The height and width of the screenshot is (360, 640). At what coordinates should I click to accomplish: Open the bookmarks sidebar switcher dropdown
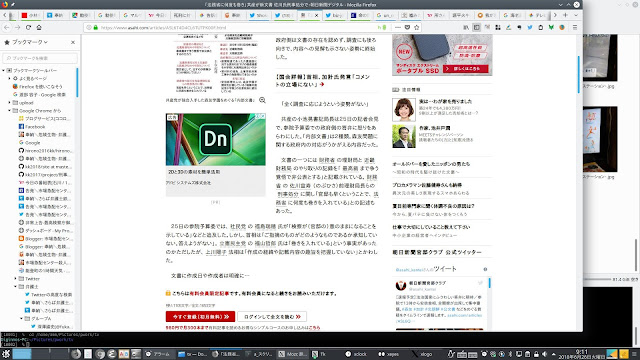[x=27, y=42]
